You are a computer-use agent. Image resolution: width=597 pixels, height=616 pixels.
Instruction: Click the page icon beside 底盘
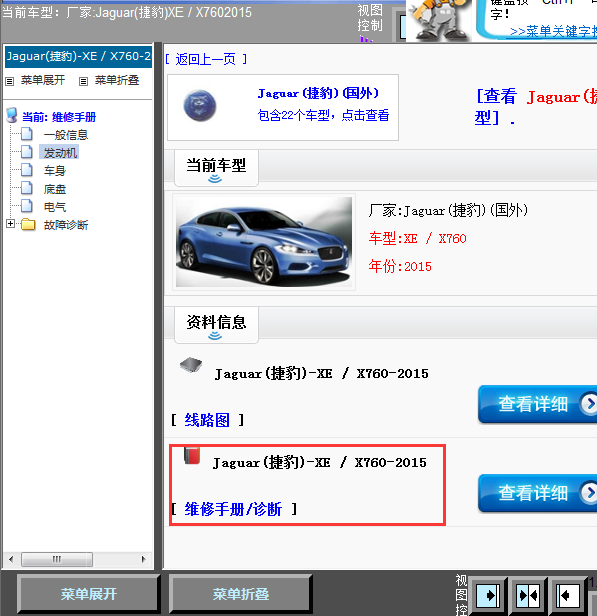pos(27,188)
